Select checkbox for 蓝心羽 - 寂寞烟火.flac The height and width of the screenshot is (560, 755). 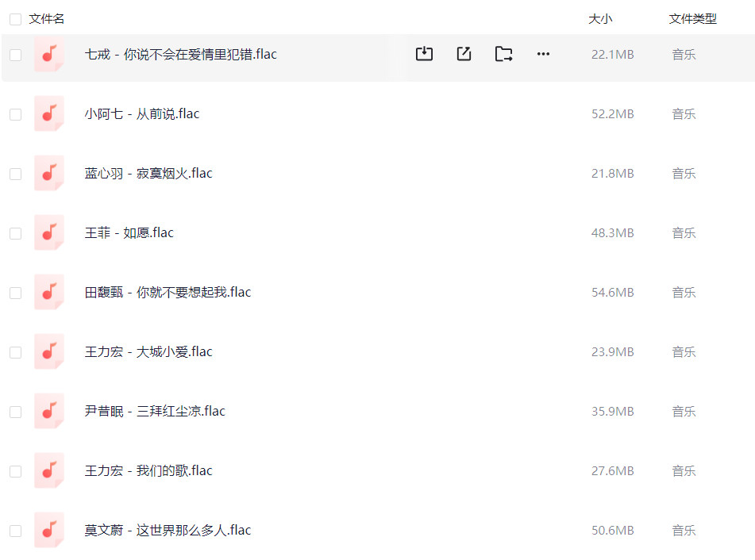[16, 174]
